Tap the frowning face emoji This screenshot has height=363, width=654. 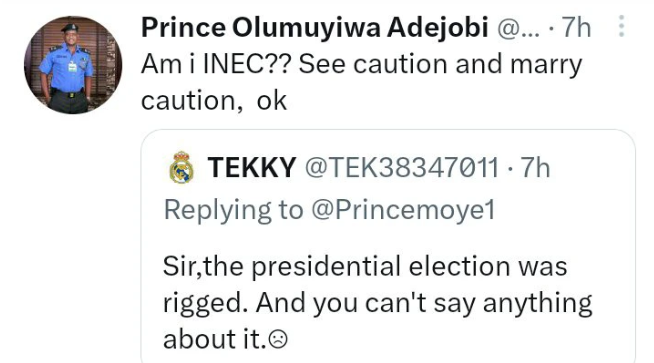click(x=278, y=339)
